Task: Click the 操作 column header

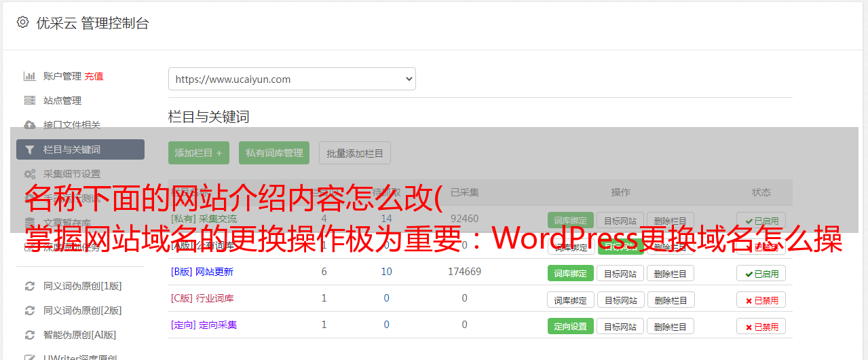Action: click(620, 192)
